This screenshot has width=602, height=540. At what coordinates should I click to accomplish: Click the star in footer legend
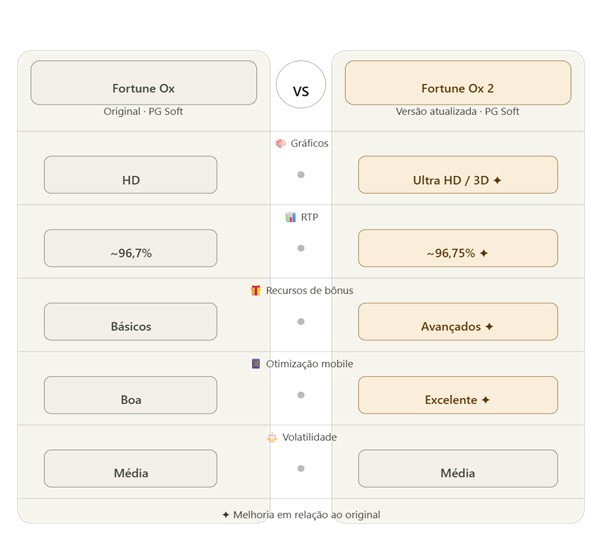click(226, 515)
